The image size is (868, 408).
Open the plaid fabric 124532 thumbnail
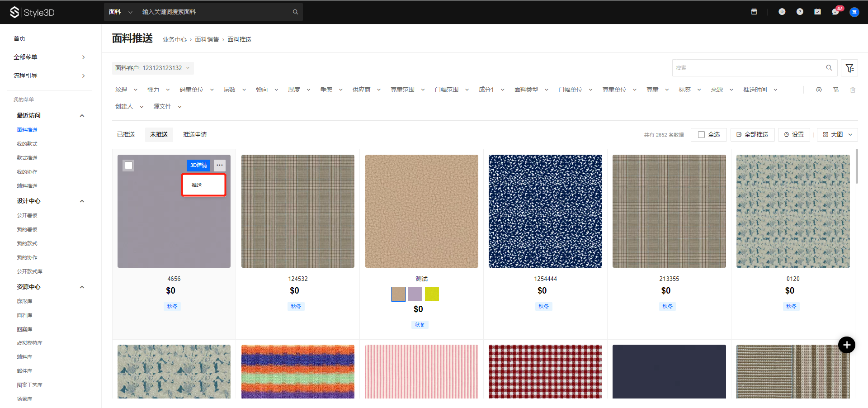click(298, 211)
